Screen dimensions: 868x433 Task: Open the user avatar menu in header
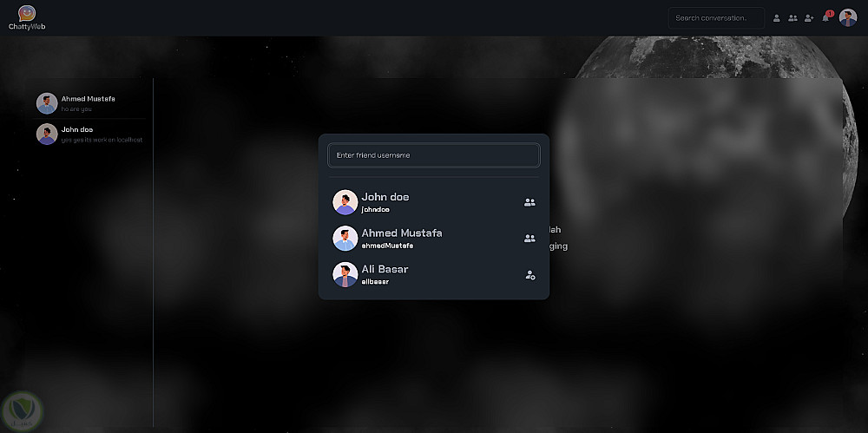pyautogui.click(x=848, y=17)
